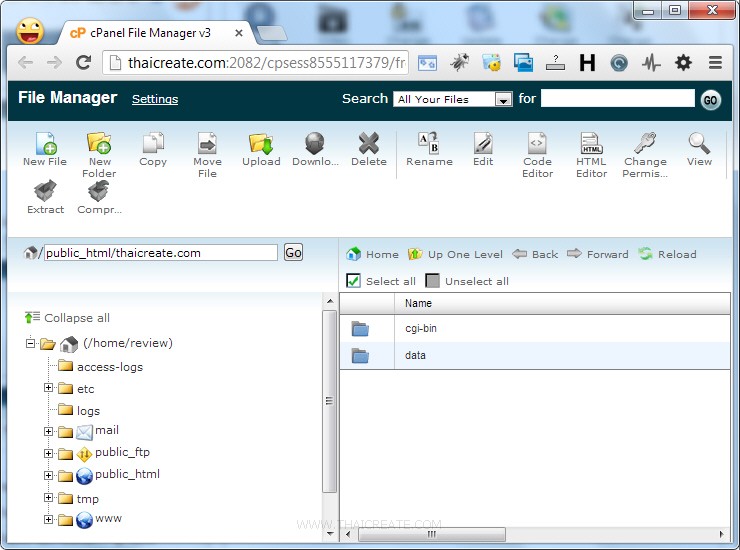The height and width of the screenshot is (550, 740).
Task: Click Up One Level
Action: (x=455, y=254)
